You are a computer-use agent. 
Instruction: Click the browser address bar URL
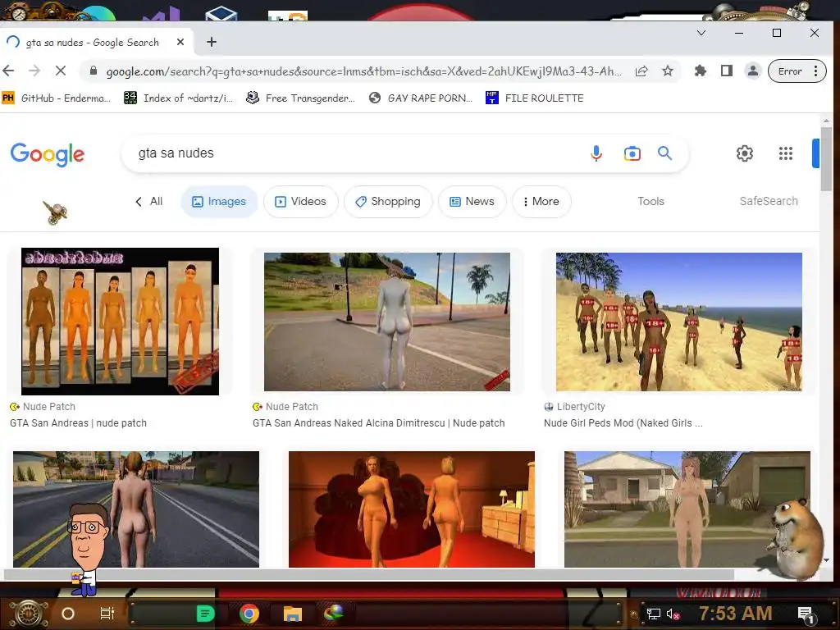coord(363,71)
